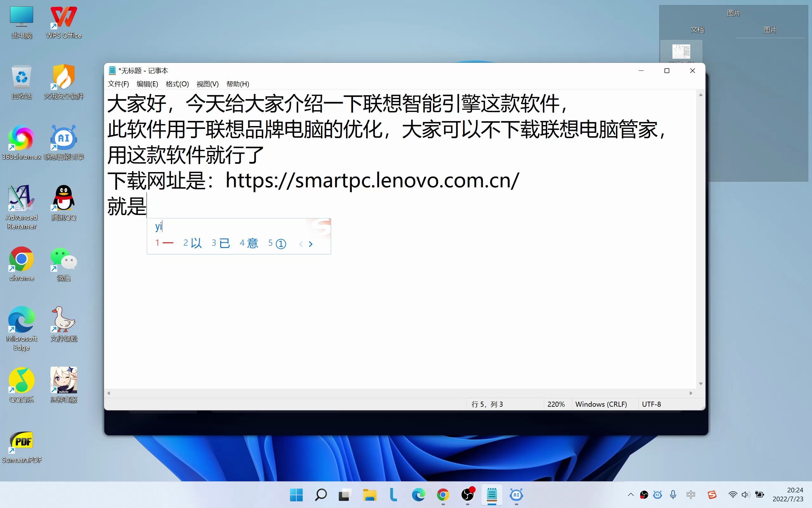
Task: Open the 视图(V) menu
Action: pyautogui.click(x=207, y=84)
